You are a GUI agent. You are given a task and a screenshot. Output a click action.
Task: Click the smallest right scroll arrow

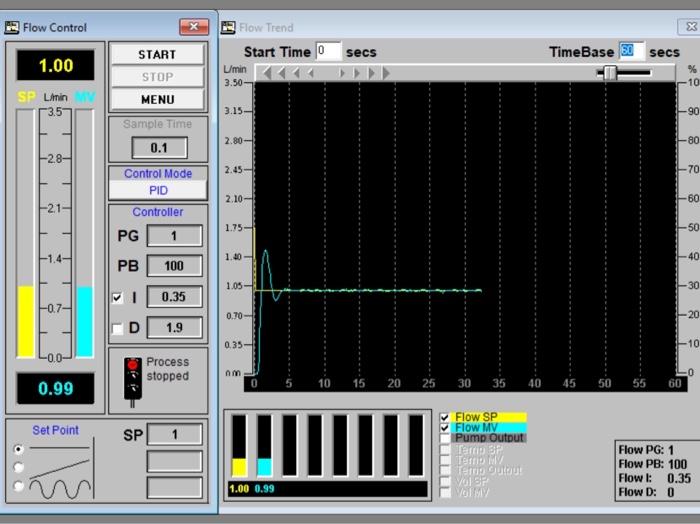pos(342,73)
